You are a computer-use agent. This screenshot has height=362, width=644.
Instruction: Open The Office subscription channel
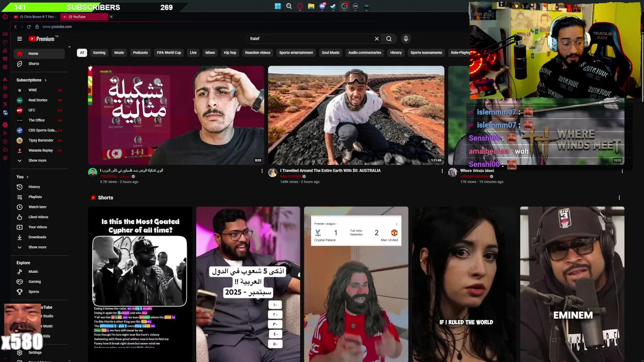tap(40, 120)
